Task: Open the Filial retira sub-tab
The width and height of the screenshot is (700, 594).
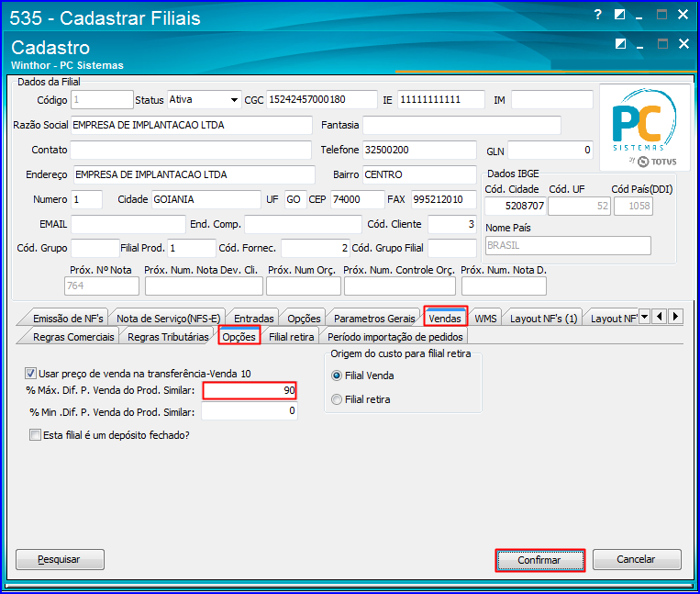Action: 291,337
